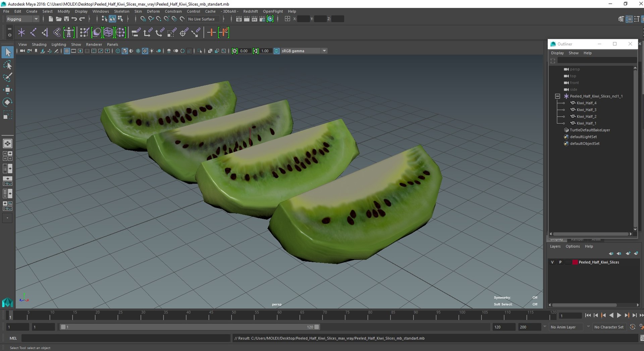Click the red layer color swatch
This screenshot has height=351, width=644.
pyautogui.click(x=575, y=262)
